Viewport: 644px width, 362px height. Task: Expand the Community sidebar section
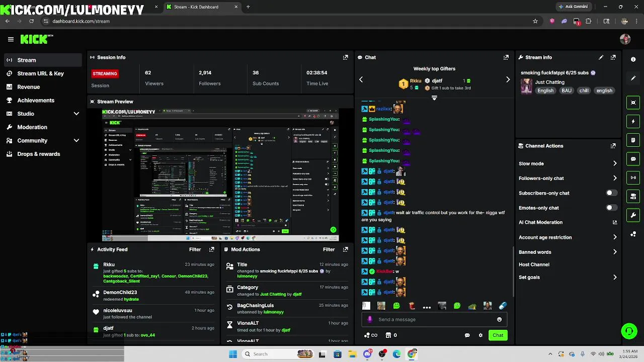[x=76, y=141]
